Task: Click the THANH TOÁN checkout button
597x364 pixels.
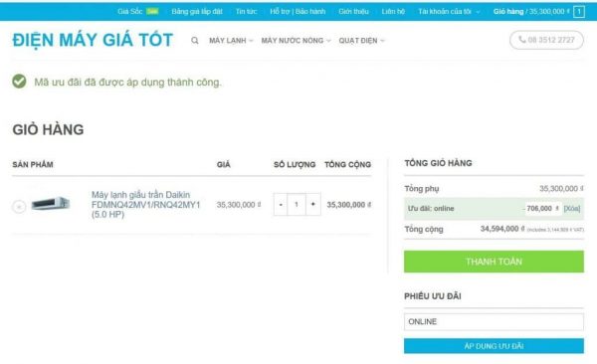Action: (x=494, y=262)
